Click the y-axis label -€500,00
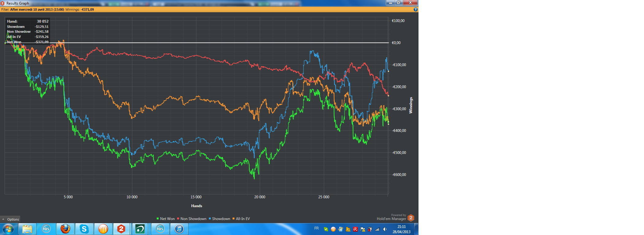 (399, 153)
